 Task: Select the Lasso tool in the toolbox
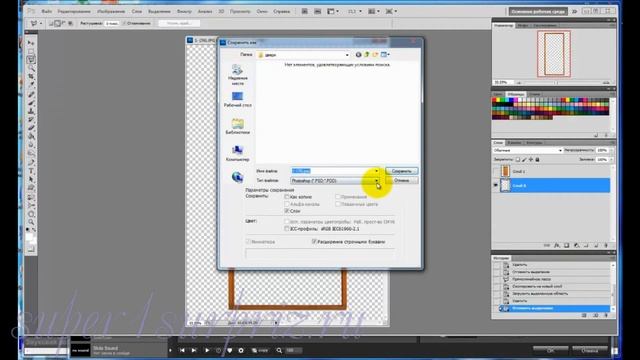(31, 60)
